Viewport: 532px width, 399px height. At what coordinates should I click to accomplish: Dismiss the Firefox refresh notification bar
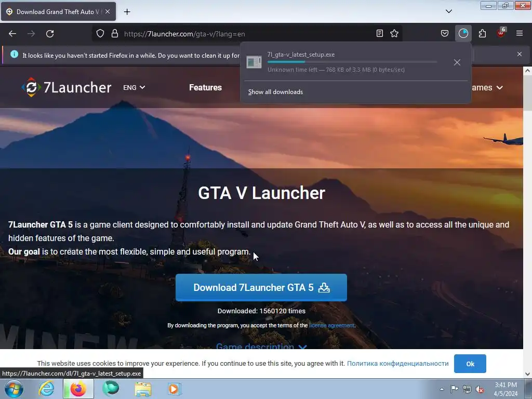pyautogui.click(x=520, y=54)
